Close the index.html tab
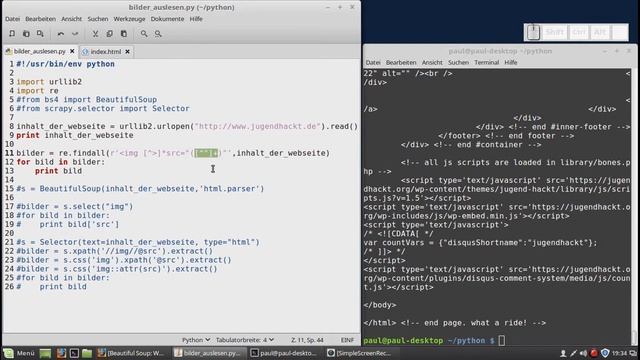Image resolution: width=640 pixels, height=360 pixels. 127,51
